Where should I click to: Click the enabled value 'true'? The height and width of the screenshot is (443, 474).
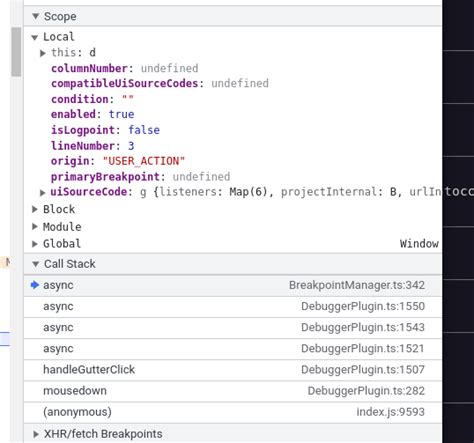pyautogui.click(x=121, y=114)
